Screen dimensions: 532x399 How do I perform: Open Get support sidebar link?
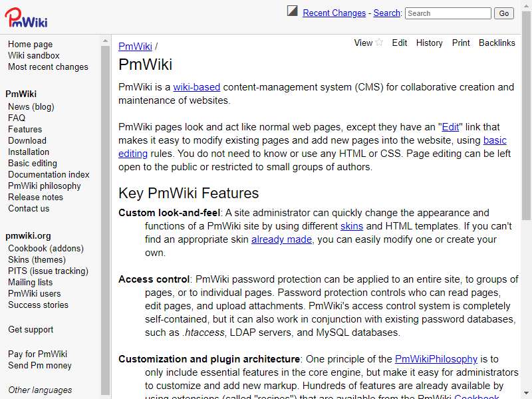[31, 329]
